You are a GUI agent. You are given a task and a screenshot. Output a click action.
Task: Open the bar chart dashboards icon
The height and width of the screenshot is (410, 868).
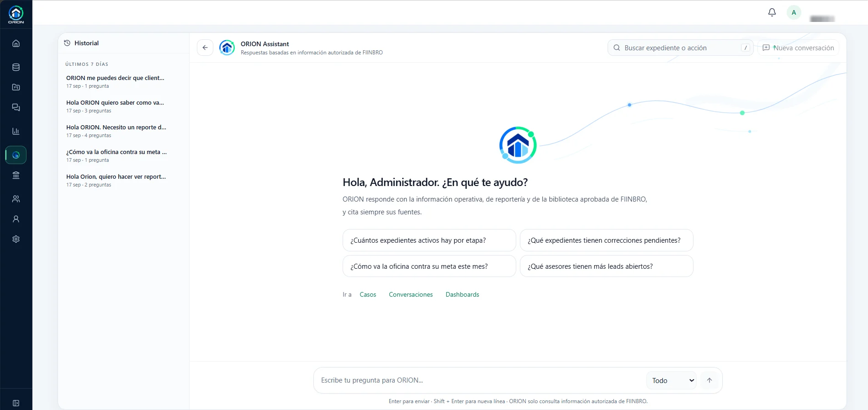16,131
